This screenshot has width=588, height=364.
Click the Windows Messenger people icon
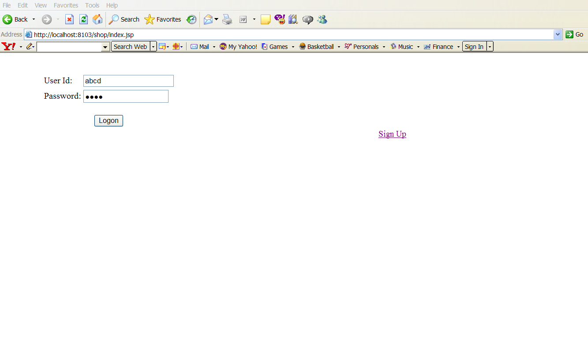point(322,19)
